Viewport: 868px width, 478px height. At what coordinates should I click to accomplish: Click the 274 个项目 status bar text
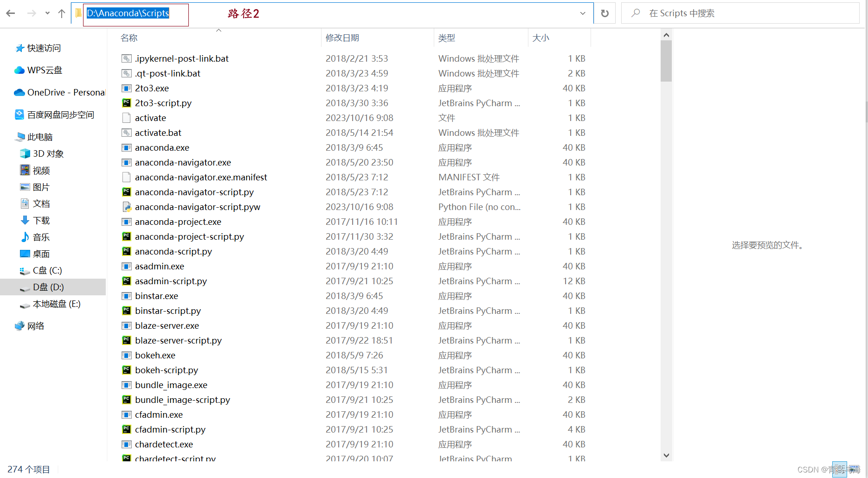coord(29,469)
